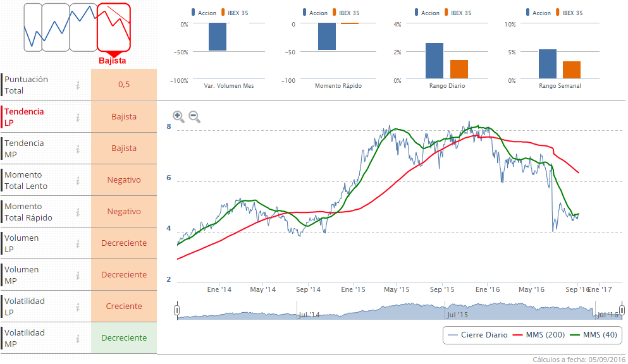Click info icon next to Volumen MP

pyautogui.click(x=78, y=275)
